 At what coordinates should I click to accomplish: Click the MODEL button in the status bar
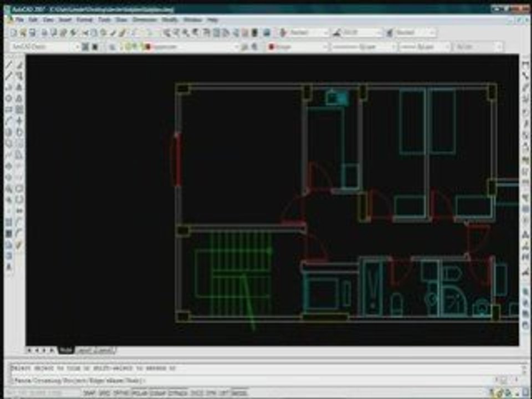point(239,393)
